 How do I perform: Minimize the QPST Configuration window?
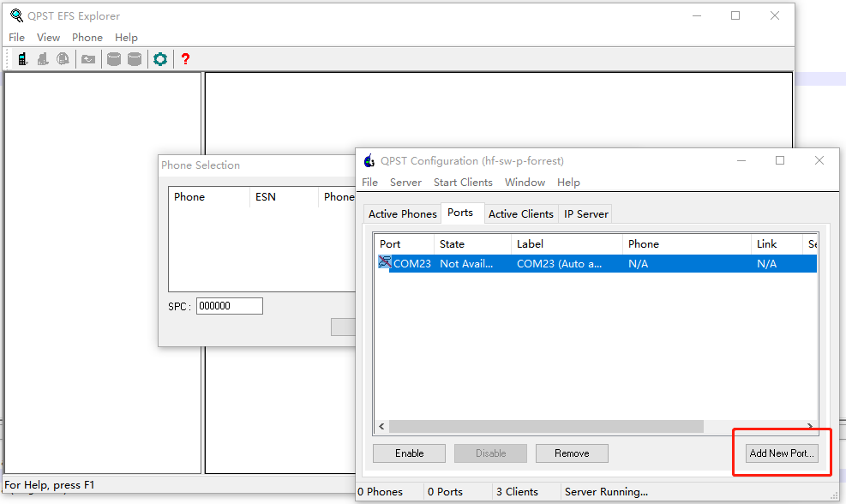pos(741,160)
